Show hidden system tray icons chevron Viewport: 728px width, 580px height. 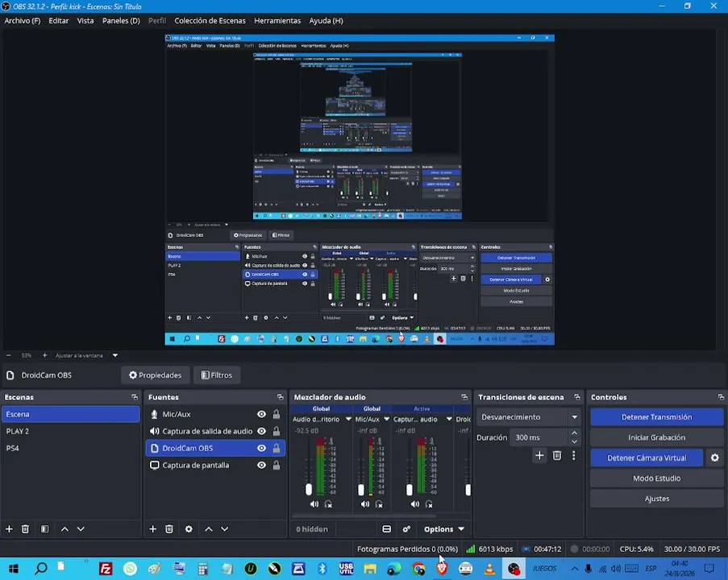[575, 569]
